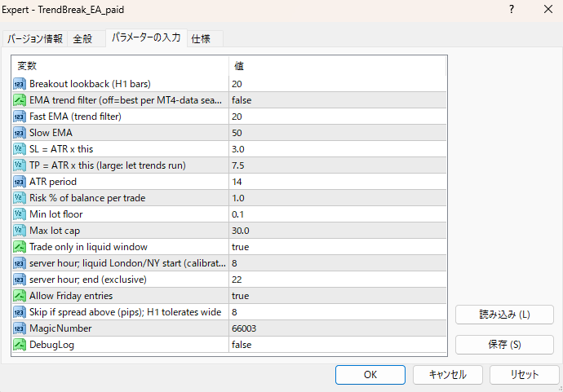The height and width of the screenshot is (392, 563).
Task: Edit the Fast EMA value 20
Action: (x=338, y=117)
